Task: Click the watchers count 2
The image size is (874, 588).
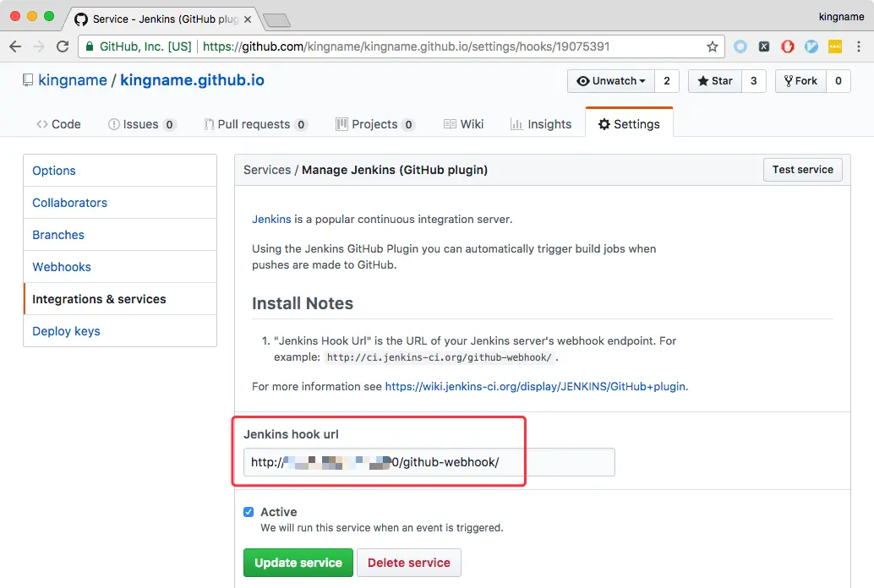Action: coord(667,81)
